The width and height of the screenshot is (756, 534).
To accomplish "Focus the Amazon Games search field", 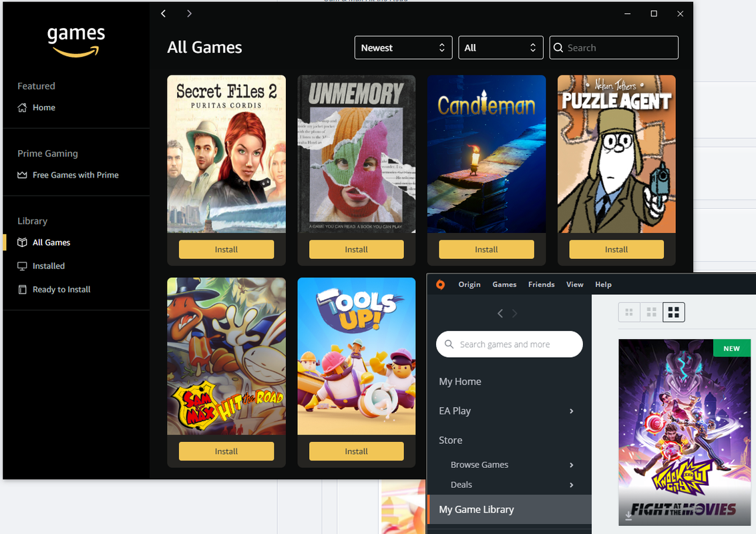I will coord(614,47).
